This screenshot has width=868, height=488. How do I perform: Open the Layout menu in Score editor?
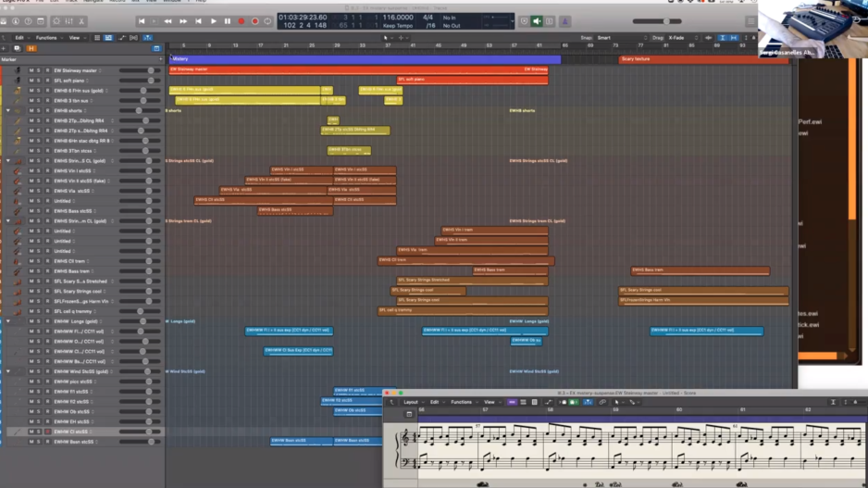point(411,403)
